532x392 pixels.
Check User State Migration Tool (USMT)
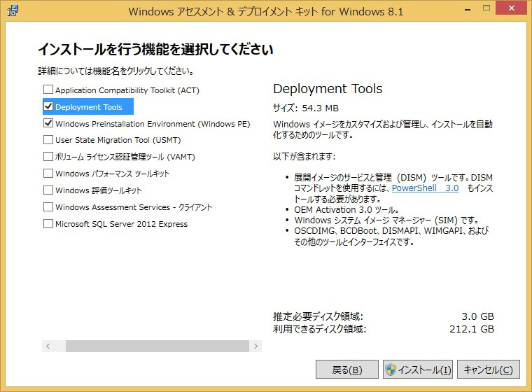coord(48,139)
